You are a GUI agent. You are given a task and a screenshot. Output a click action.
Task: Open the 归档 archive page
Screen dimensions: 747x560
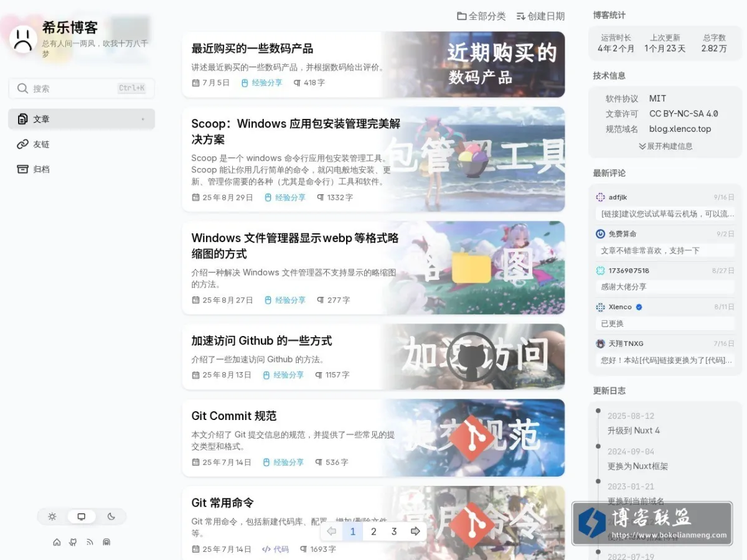click(x=82, y=169)
